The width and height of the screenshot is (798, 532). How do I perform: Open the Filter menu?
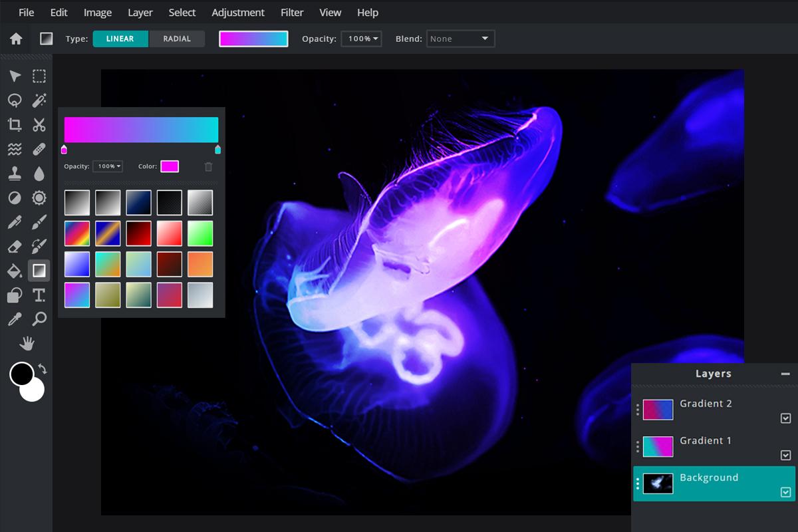292,12
